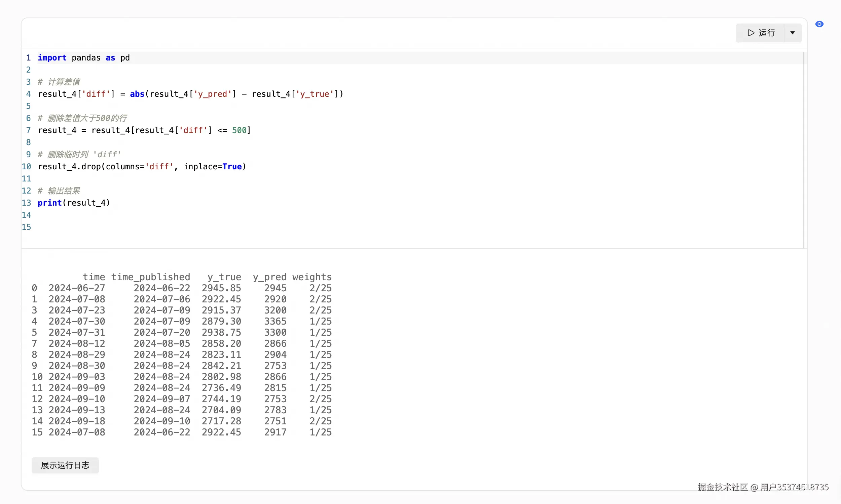This screenshot has height=504, width=841.
Task: Place cursor on 'import pandas as pd' line
Action: 83,58
